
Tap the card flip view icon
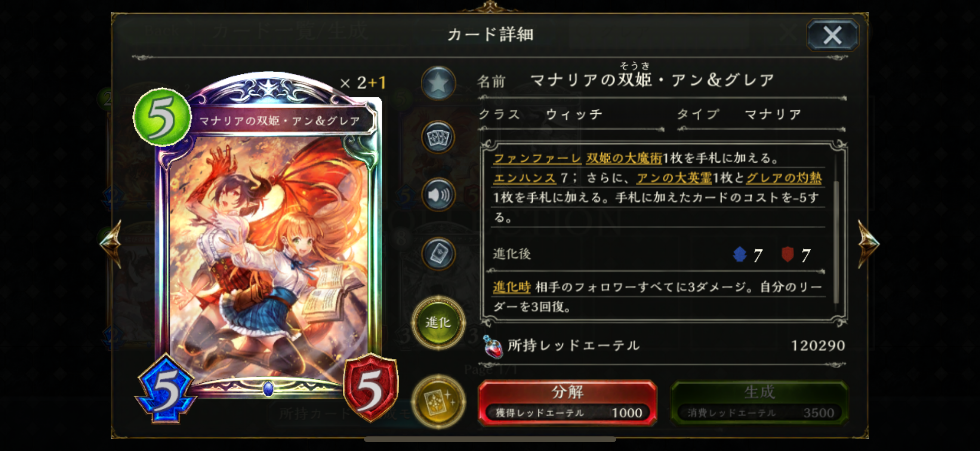[438, 254]
